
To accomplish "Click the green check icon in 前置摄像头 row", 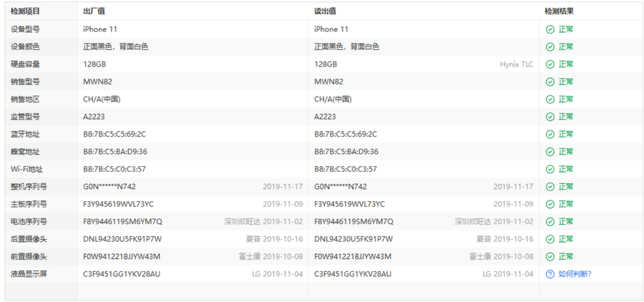I will pyautogui.click(x=550, y=256).
